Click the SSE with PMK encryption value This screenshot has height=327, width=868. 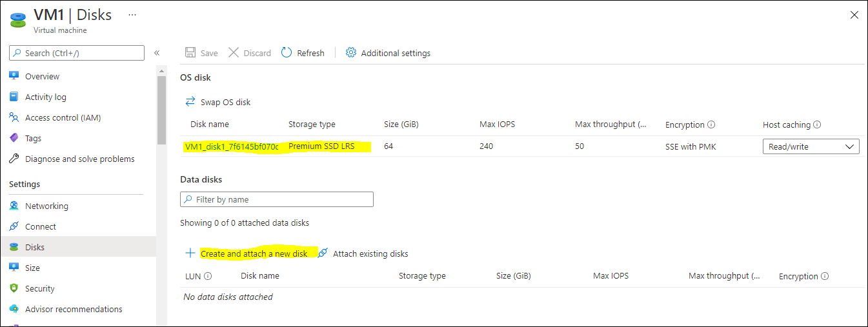pyautogui.click(x=691, y=146)
